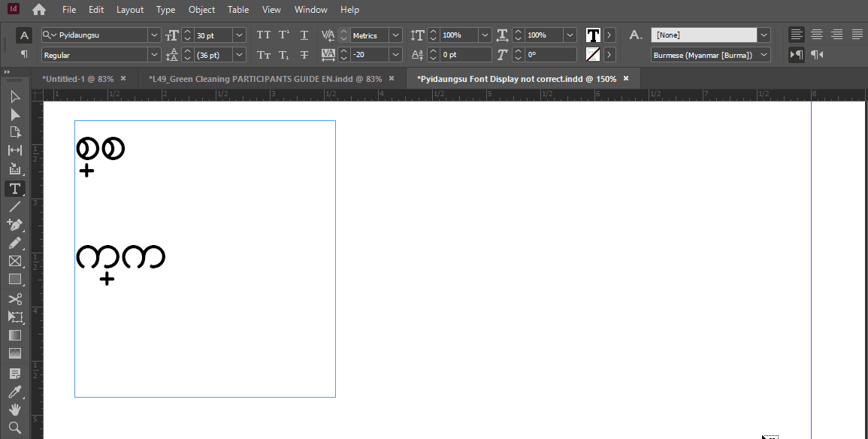Select the Line tool

[x=15, y=207]
